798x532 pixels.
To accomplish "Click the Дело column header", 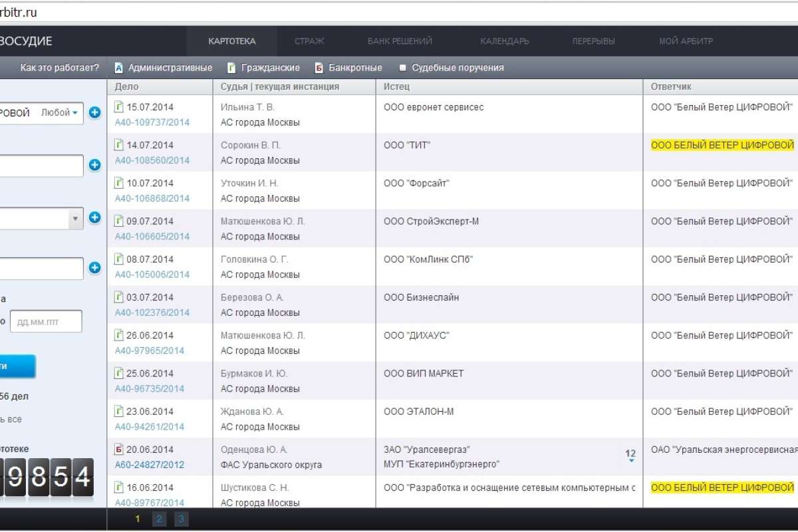I will tap(160, 86).
